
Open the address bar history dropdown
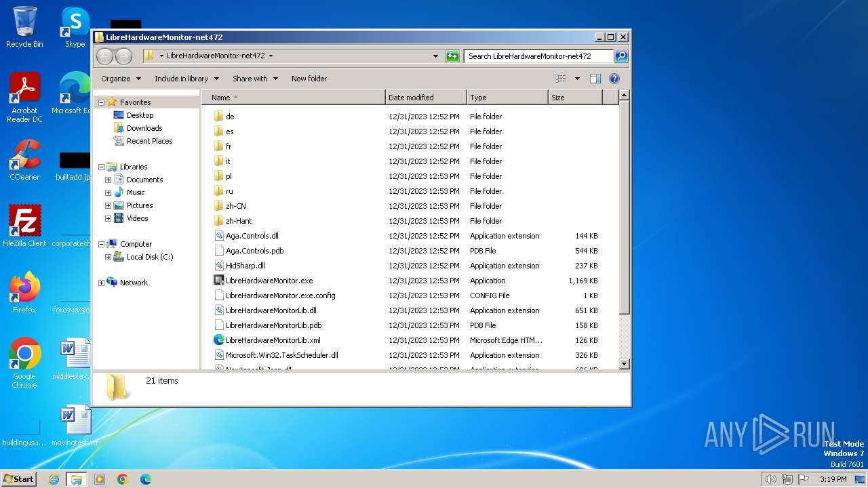tap(435, 56)
